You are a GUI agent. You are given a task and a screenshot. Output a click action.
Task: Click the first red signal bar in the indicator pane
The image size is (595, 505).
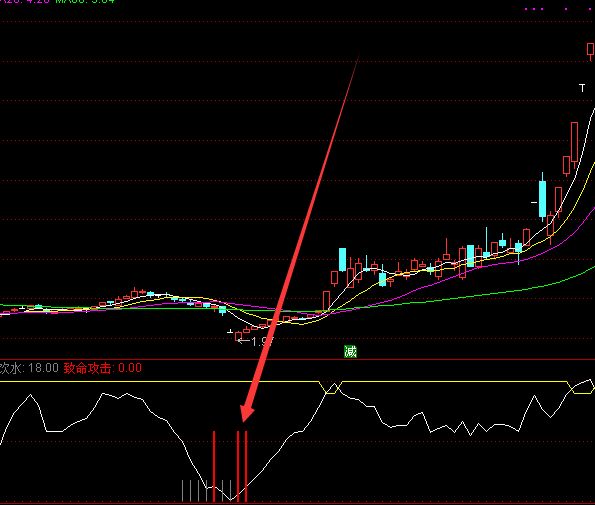(214, 466)
